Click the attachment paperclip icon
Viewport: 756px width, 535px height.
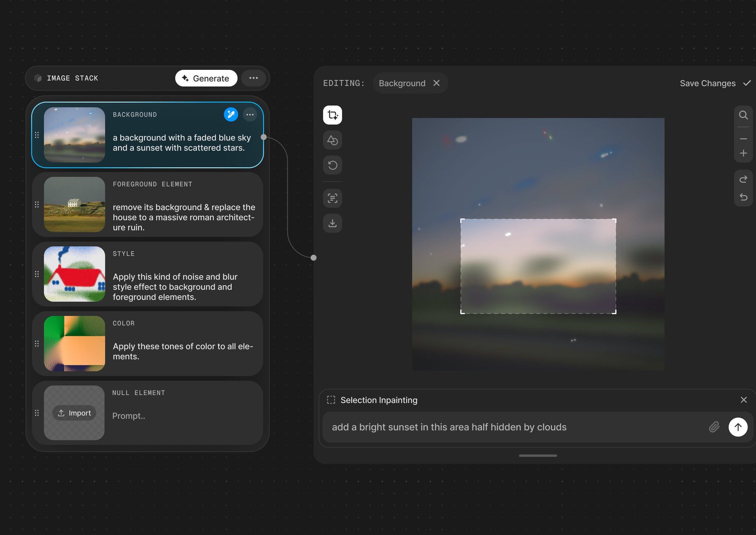click(714, 427)
